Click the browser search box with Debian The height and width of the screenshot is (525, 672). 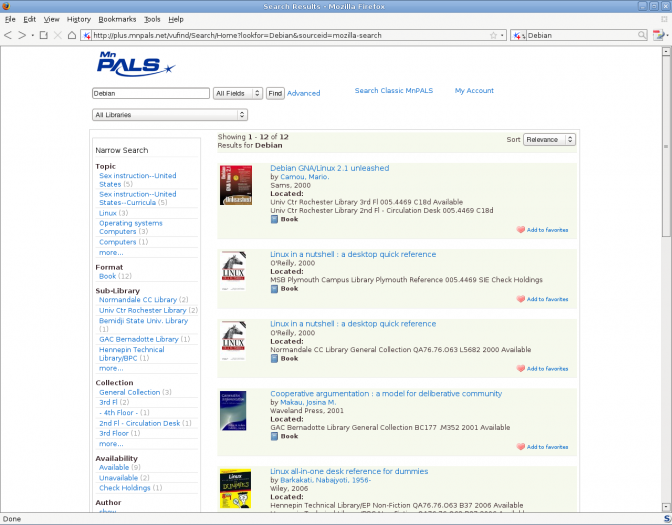(582, 36)
